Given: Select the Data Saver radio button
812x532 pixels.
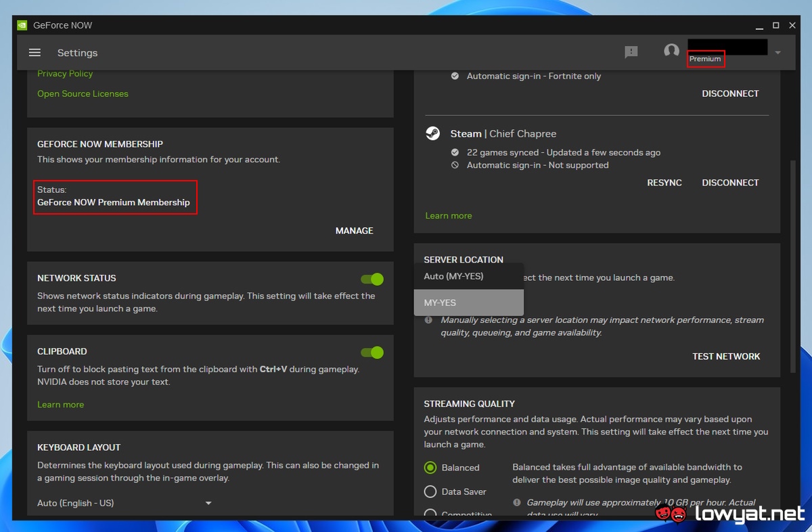Looking at the screenshot, I should pos(430,491).
